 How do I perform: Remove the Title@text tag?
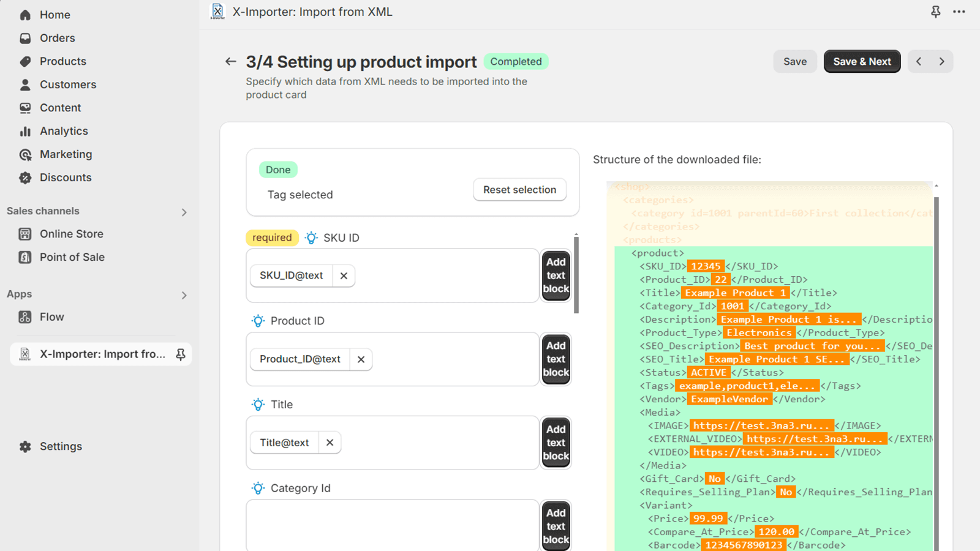pos(330,443)
